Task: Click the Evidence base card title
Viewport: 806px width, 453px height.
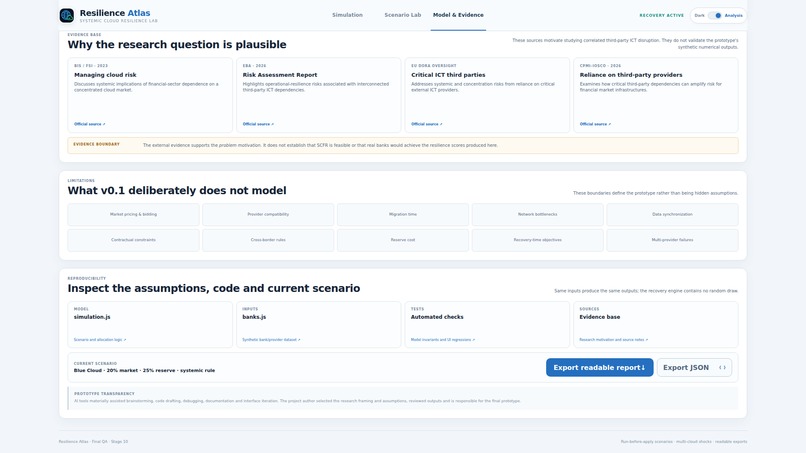Action: (x=599, y=317)
